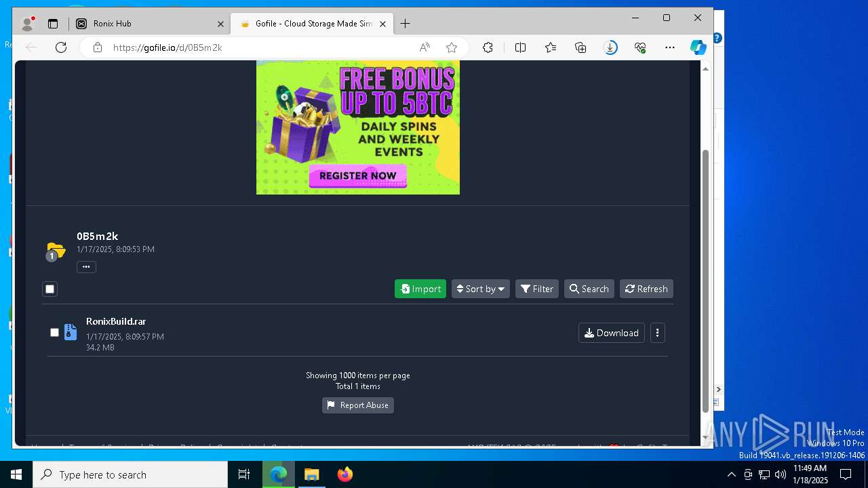The image size is (868, 488).
Task: Open the file Search
Action: 589,289
